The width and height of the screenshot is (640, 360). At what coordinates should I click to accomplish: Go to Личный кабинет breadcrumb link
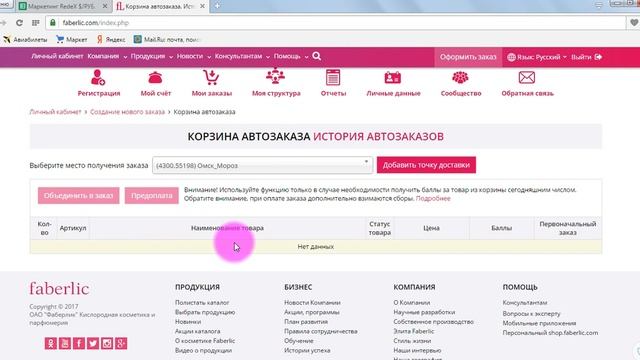[x=55, y=112]
